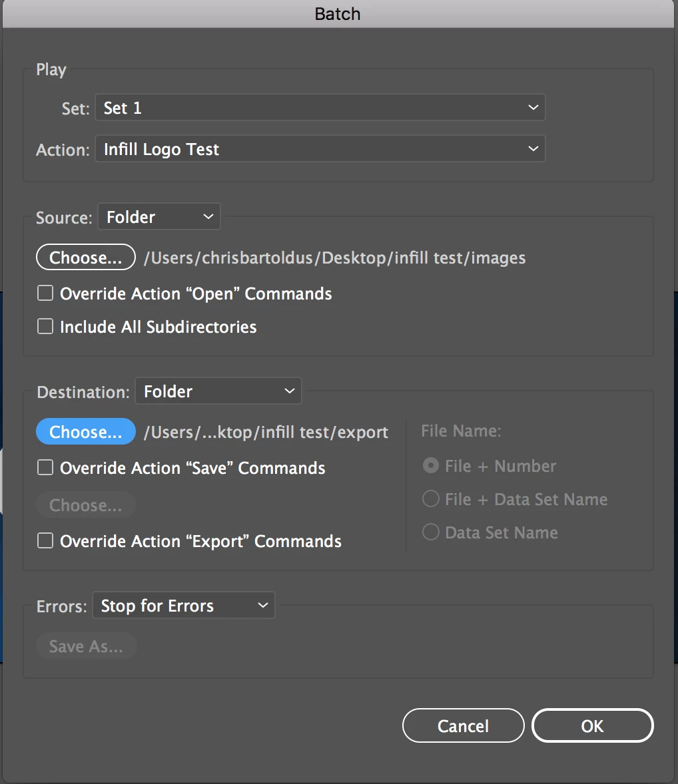Click the Source Choose... button
The image size is (678, 784).
[x=85, y=257]
